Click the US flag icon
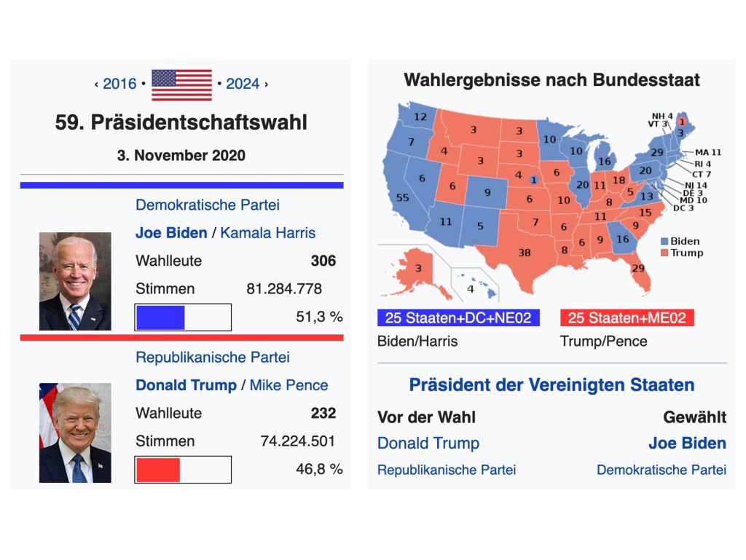The image size is (746, 560). 181,84
